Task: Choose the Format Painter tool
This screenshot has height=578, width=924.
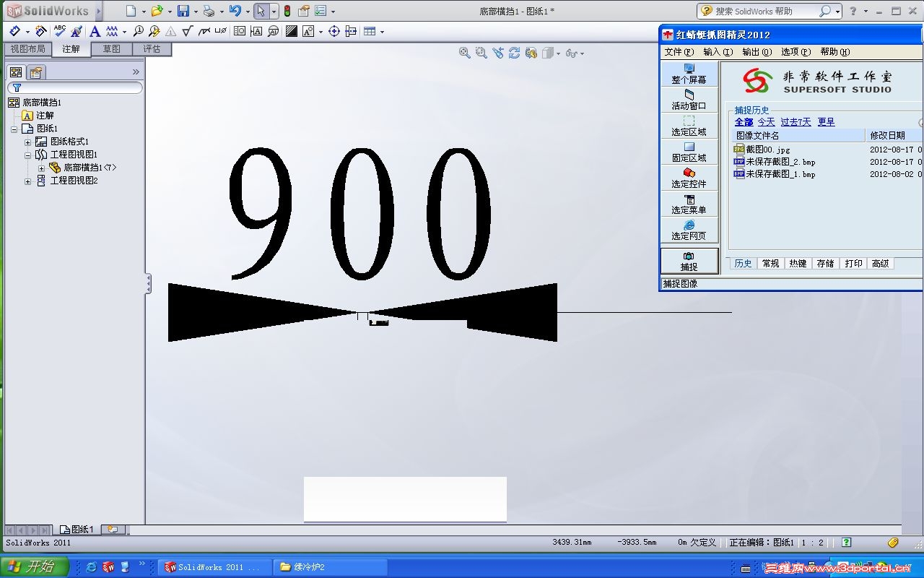Action: click(x=76, y=31)
